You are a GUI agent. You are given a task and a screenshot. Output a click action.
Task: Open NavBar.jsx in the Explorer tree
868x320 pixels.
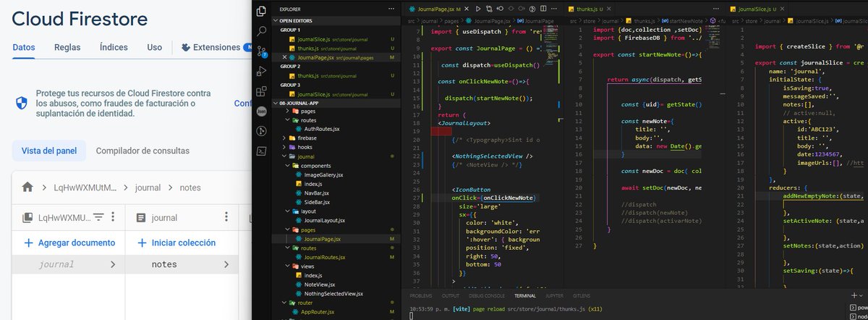coord(316,193)
